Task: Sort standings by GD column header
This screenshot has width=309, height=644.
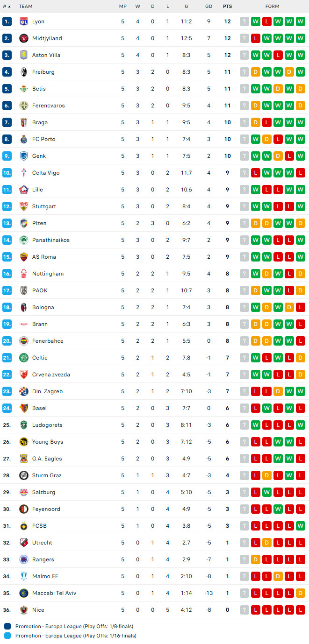Action: [x=208, y=7]
